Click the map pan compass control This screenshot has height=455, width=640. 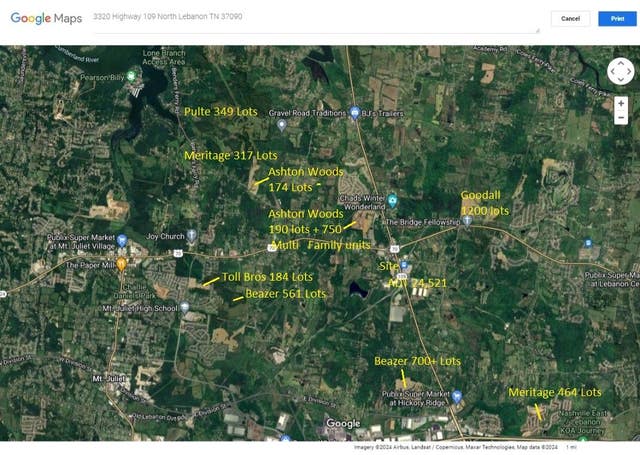click(x=620, y=71)
